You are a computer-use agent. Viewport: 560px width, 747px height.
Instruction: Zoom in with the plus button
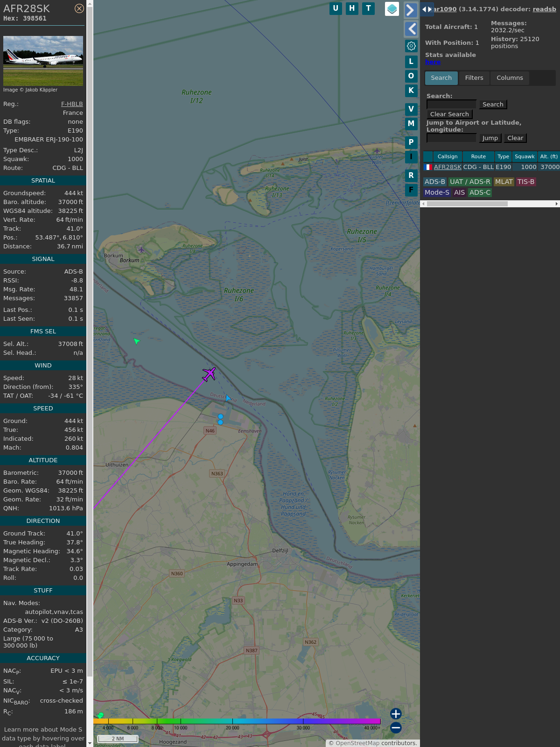(x=396, y=714)
